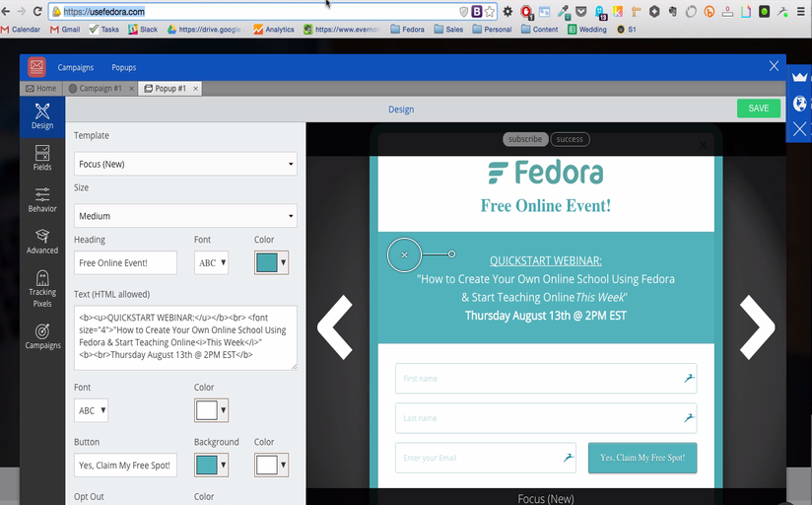Click the teal heading color swatch
Viewport: 812px width, 505px height.
[x=267, y=263]
